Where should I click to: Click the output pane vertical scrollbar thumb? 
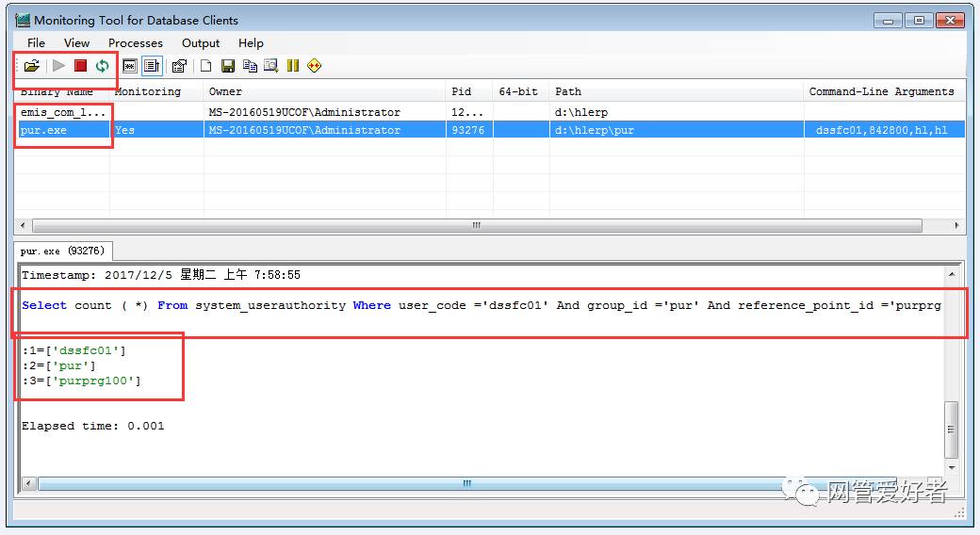click(x=951, y=430)
